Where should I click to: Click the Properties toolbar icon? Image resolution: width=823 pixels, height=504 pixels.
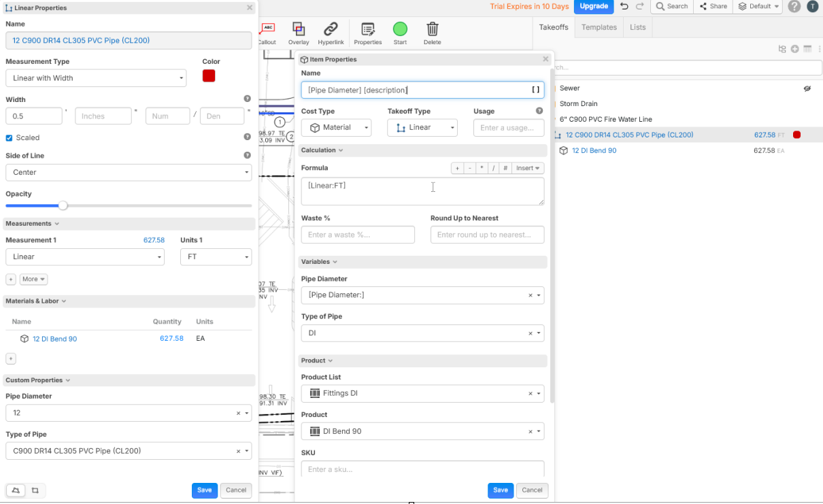pyautogui.click(x=368, y=29)
